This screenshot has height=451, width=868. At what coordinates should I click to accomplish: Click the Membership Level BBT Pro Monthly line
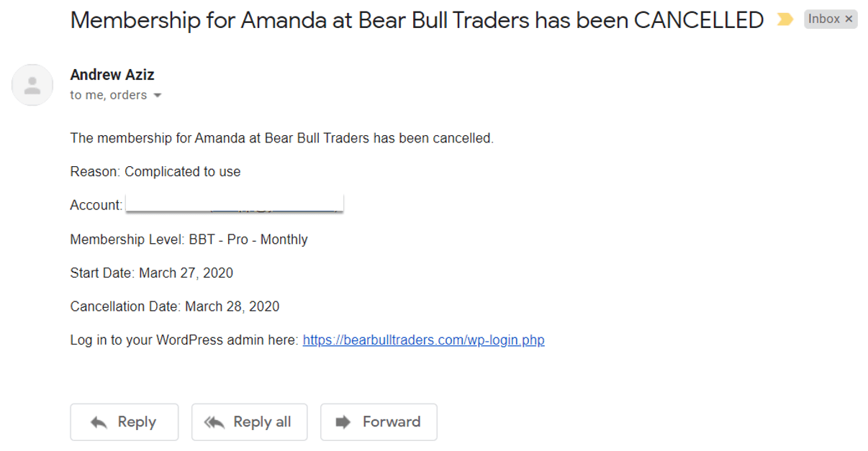pos(189,240)
